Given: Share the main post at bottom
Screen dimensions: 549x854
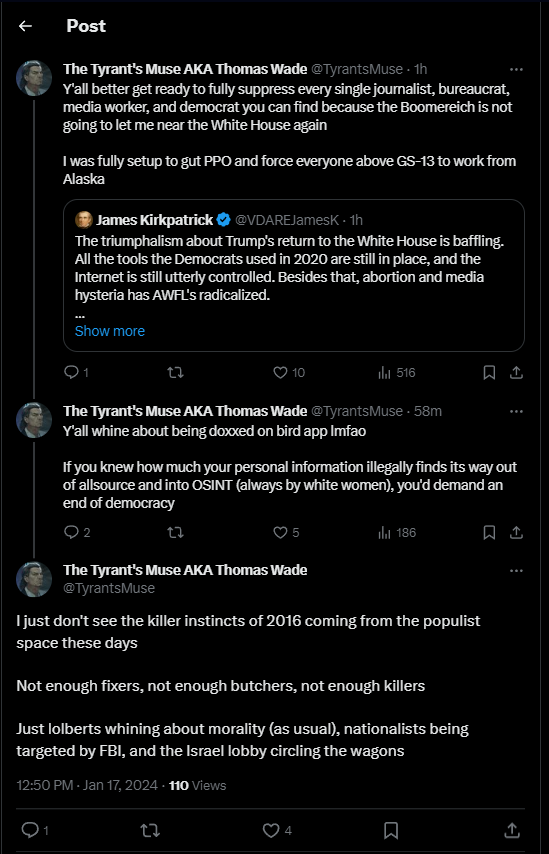Looking at the screenshot, I should coord(511,830).
